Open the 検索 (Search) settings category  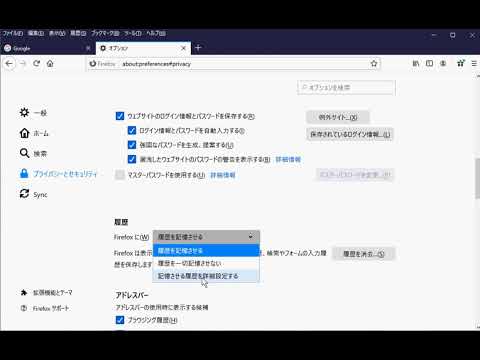point(33,153)
